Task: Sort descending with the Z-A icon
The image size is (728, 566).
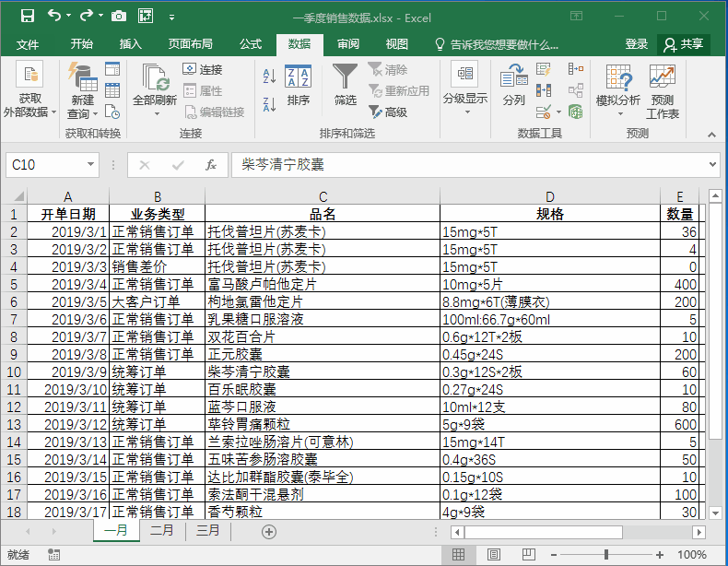Action: click(269, 104)
